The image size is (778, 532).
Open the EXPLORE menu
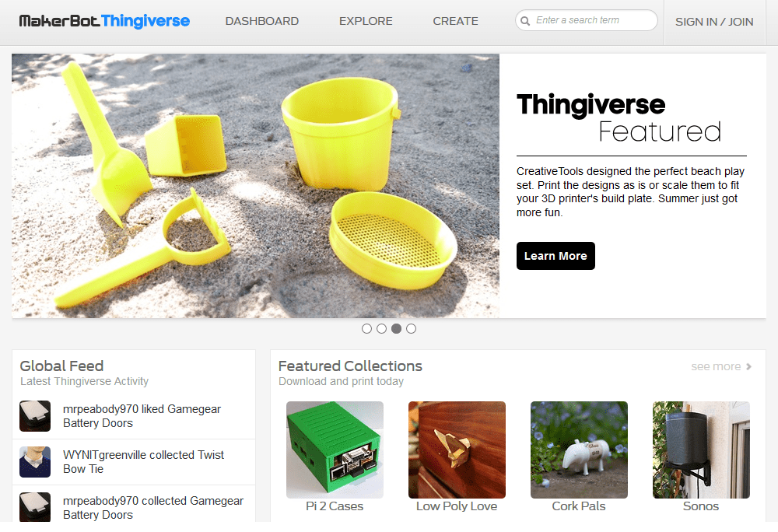366,21
